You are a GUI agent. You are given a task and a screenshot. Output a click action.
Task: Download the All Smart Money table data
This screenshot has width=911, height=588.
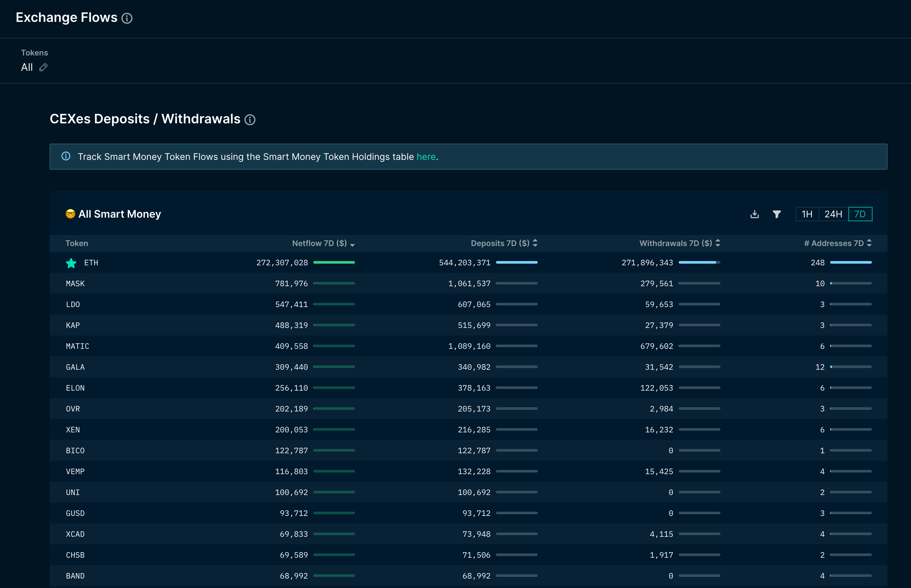pyautogui.click(x=754, y=214)
